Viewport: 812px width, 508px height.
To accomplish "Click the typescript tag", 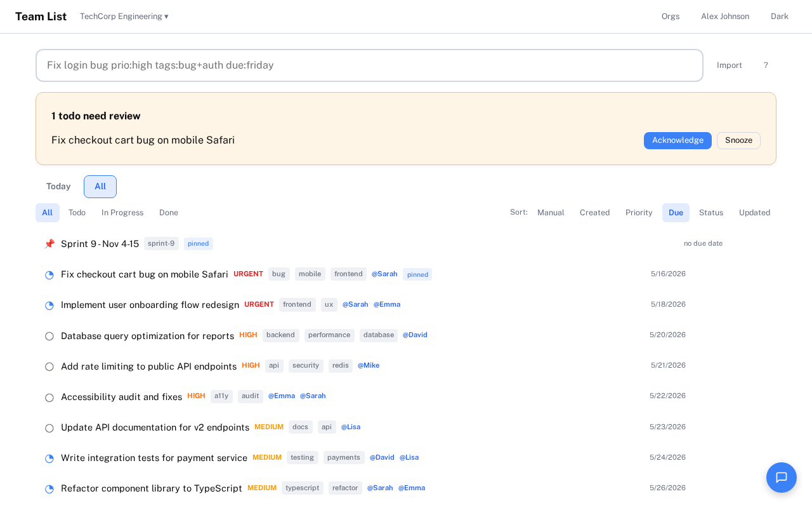I will (x=303, y=488).
